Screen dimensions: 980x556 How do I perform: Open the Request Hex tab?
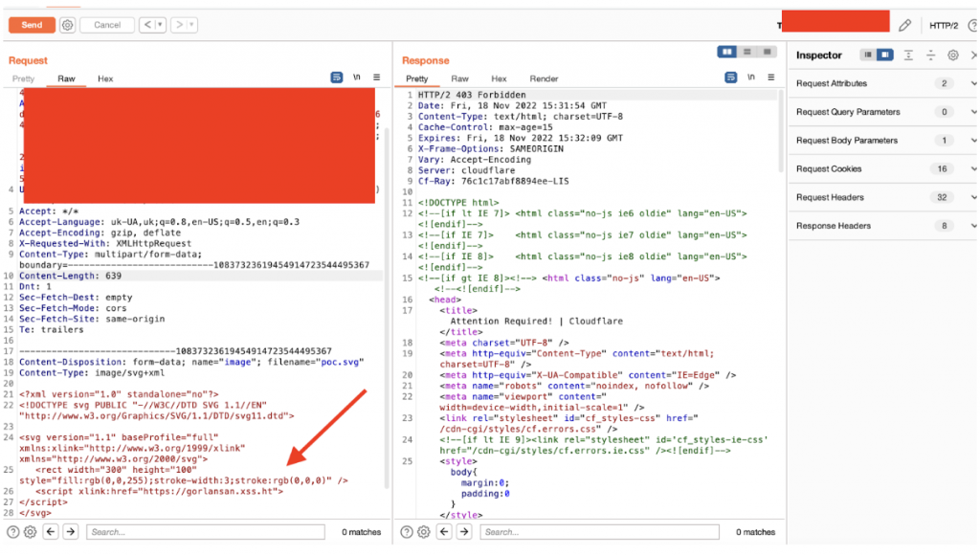(x=105, y=78)
